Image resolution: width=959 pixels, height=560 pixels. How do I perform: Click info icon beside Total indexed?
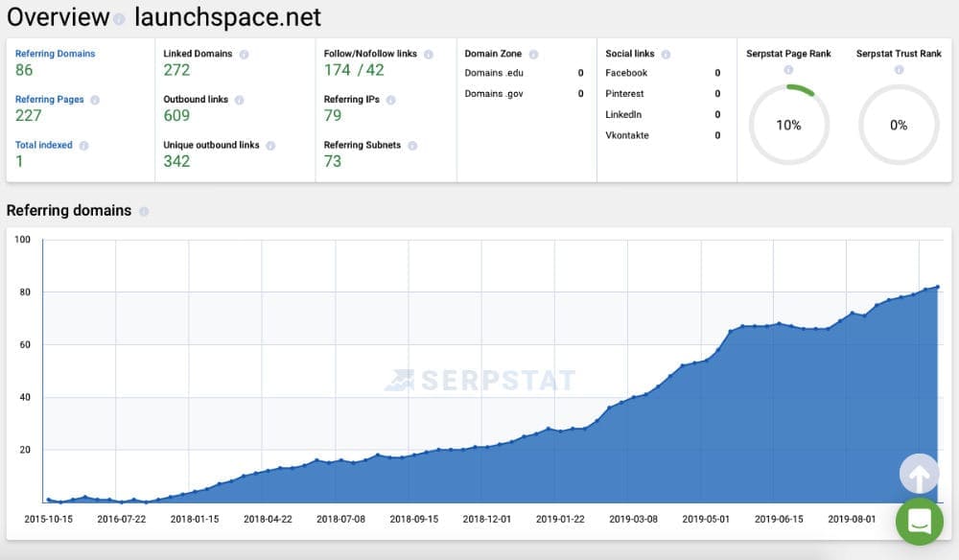point(83,146)
